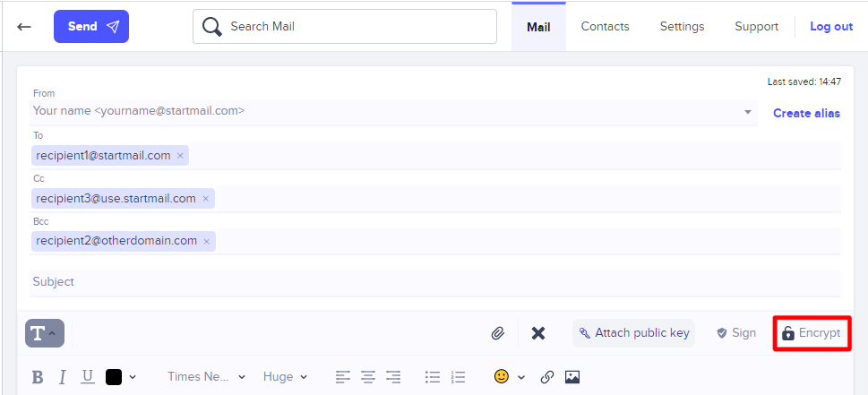Toggle the text formatting toolbar button
This screenshot has height=395, width=868.
tap(44, 333)
